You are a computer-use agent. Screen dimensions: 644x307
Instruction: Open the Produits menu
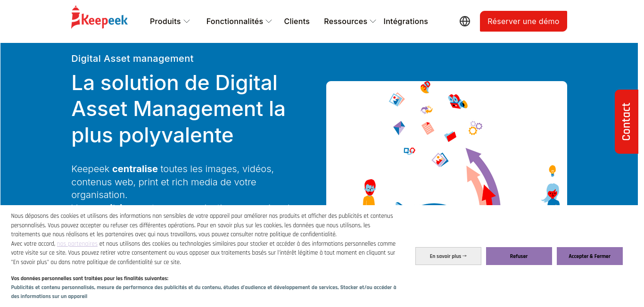click(165, 21)
